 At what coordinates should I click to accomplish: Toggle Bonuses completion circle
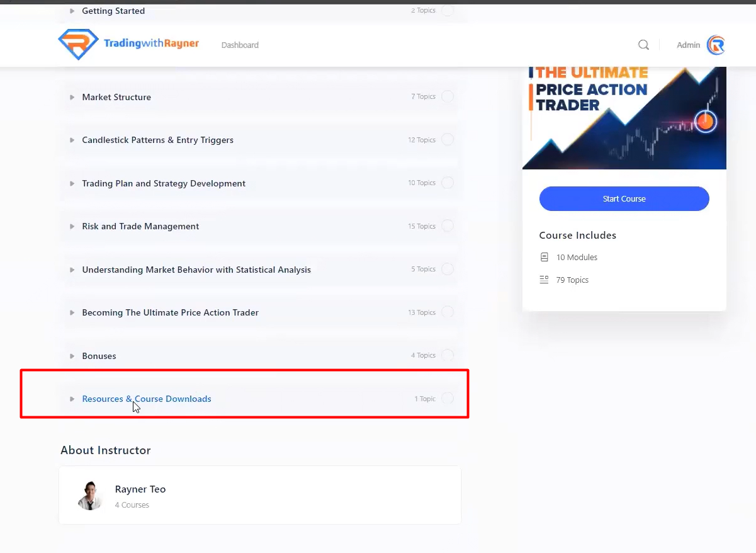pos(448,355)
